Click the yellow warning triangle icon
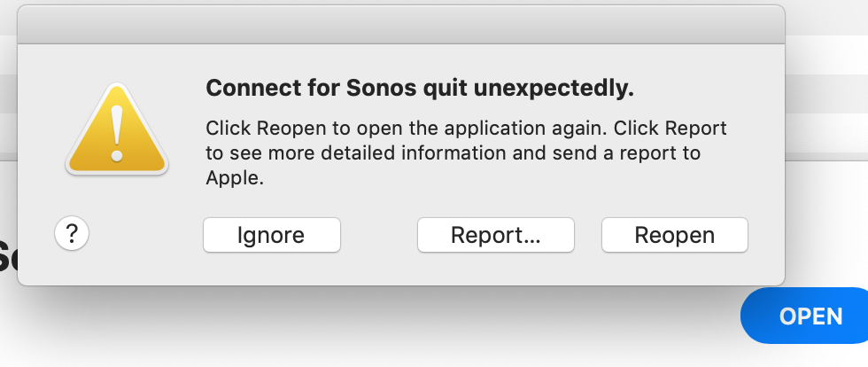The height and width of the screenshot is (367, 868). [x=117, y=129]
